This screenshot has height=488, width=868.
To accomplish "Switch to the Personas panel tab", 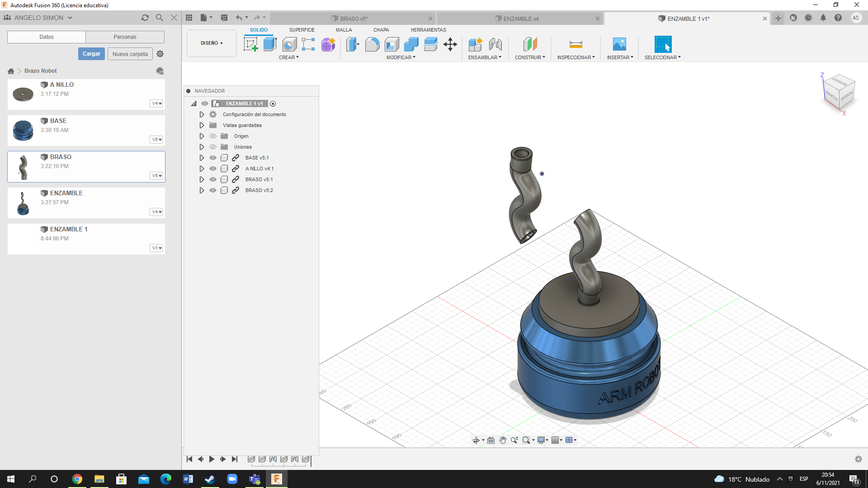I will pyautogui.click(x=125, y=37).
